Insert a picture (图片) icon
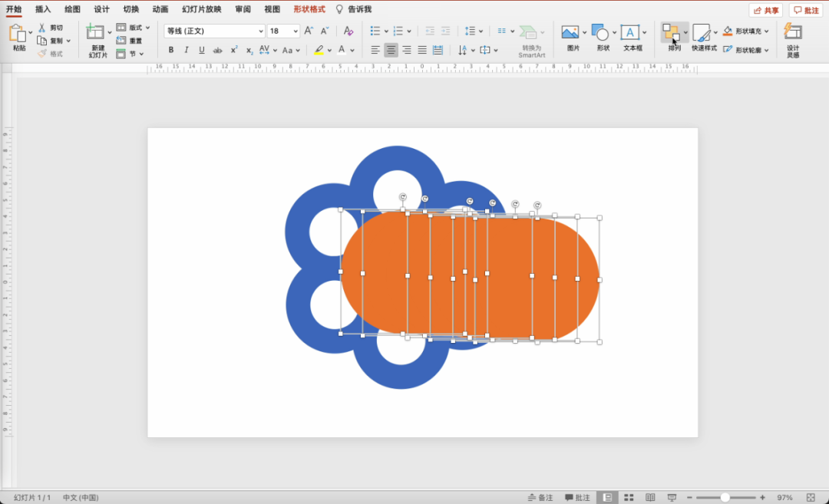829x504 pixels. [570, 32]
